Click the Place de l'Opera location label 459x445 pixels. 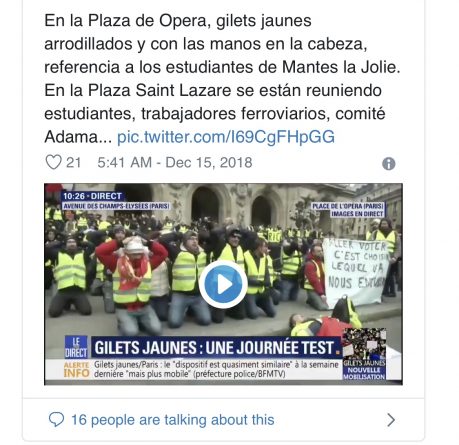(348, 210)
